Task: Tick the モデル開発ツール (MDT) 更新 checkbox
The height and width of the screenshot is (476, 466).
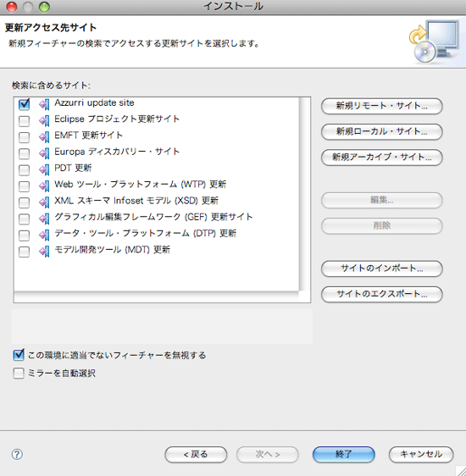Action: [x=24, y=252]
